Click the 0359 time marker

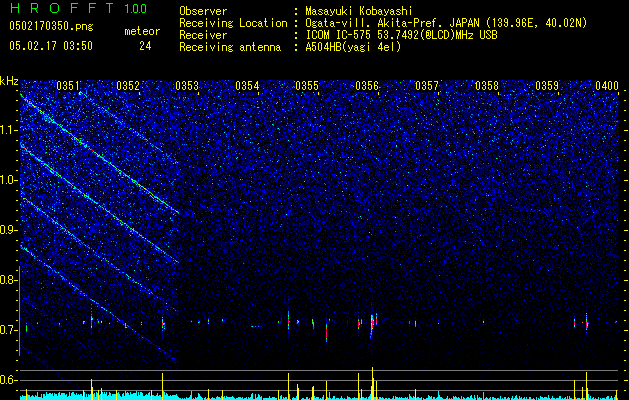click(x=547, y=86)
